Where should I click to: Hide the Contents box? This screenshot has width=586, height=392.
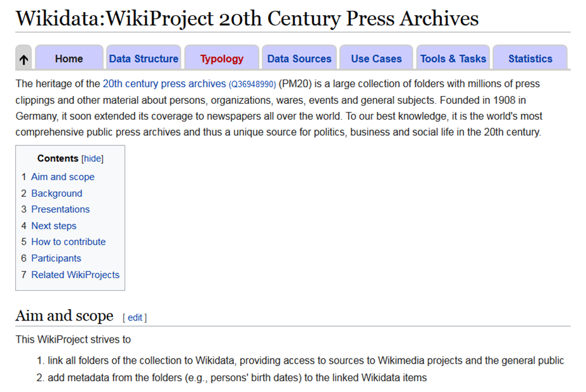coord(92,159)
